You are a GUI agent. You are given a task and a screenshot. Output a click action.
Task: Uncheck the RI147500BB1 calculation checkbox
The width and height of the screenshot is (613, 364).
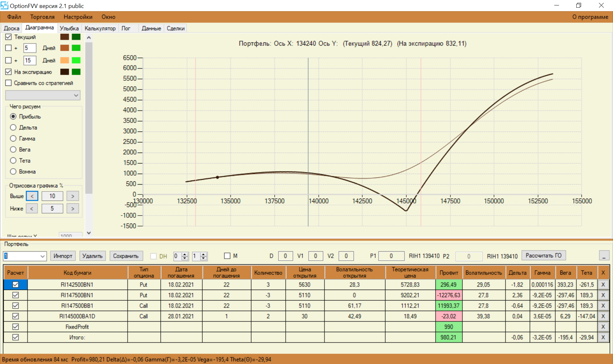(15, 306)
